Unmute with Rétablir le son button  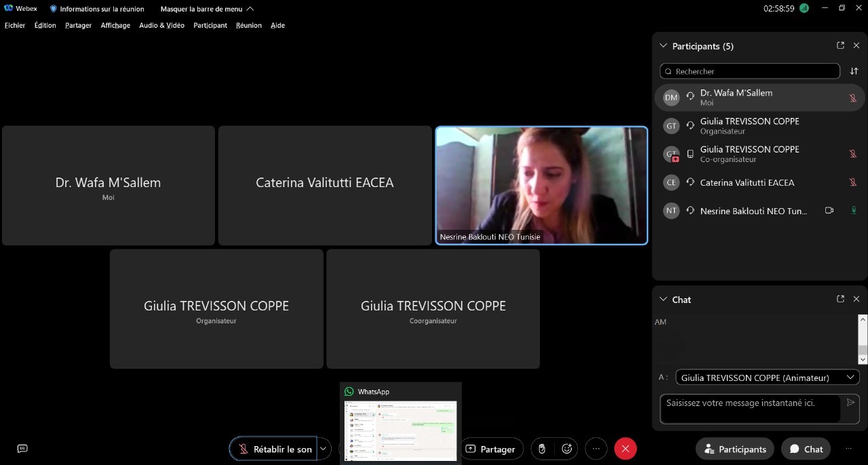[x=273, y=449]
